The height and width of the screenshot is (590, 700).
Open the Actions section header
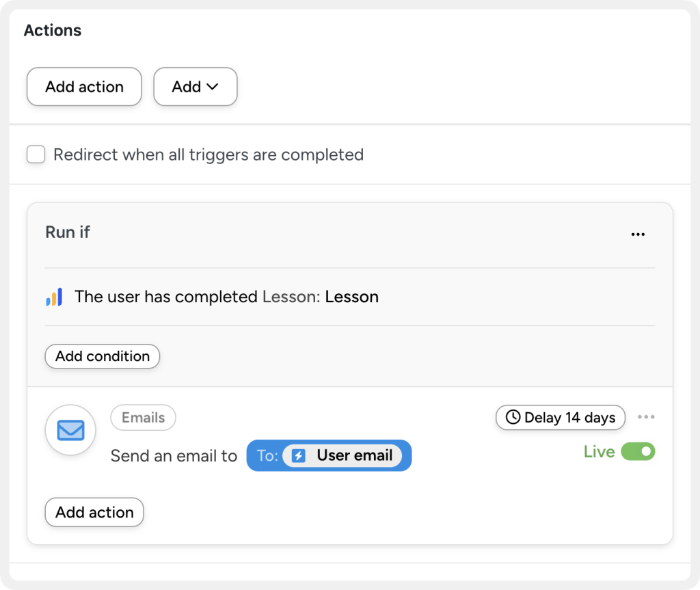point(53,30)
